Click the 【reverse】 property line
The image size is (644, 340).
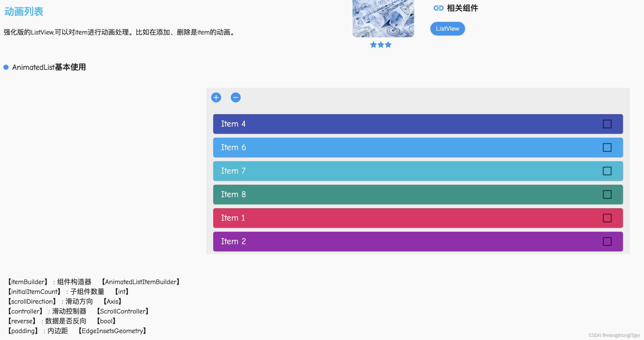pos(62,321)
